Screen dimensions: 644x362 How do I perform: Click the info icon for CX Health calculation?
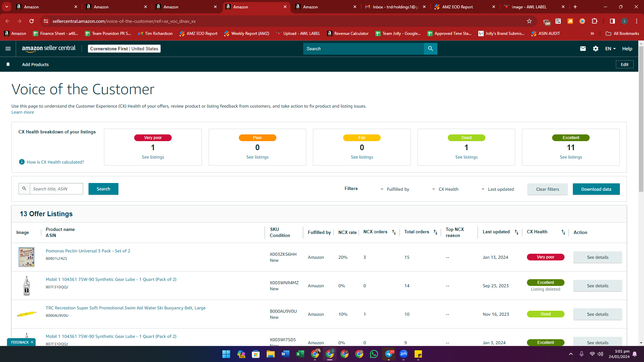22,162
